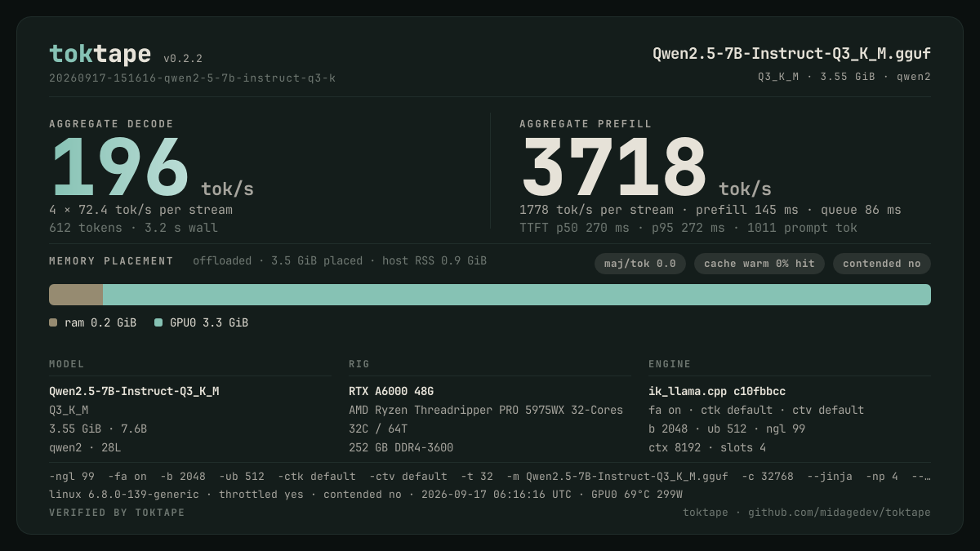
Task: Click 'Q3_K_M' quantization row in MODEL column
Action: click(x=69, y=410)
